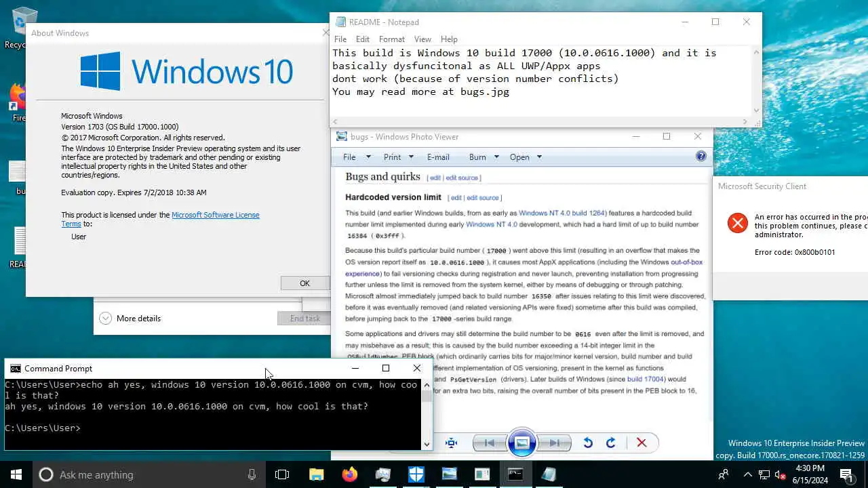Click the Command Prompt title bar icon
This screenshot has width=868, height=488.
pos(15,368)
